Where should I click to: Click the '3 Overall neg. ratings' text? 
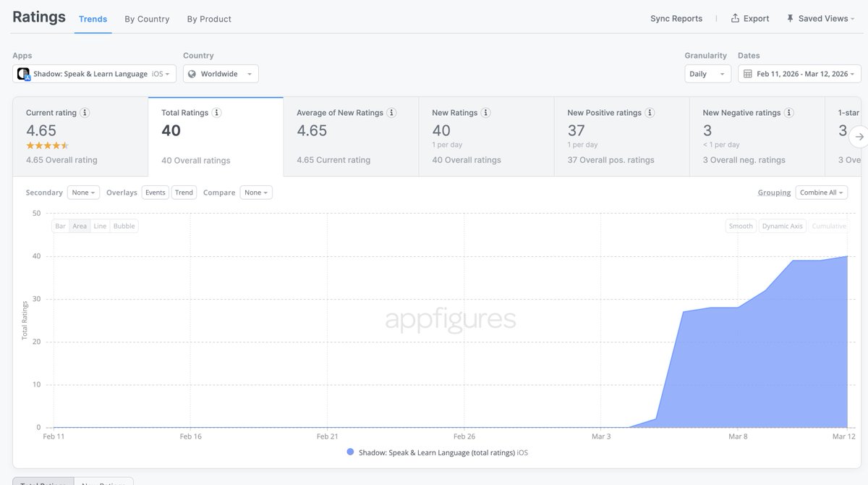(744, 160)
